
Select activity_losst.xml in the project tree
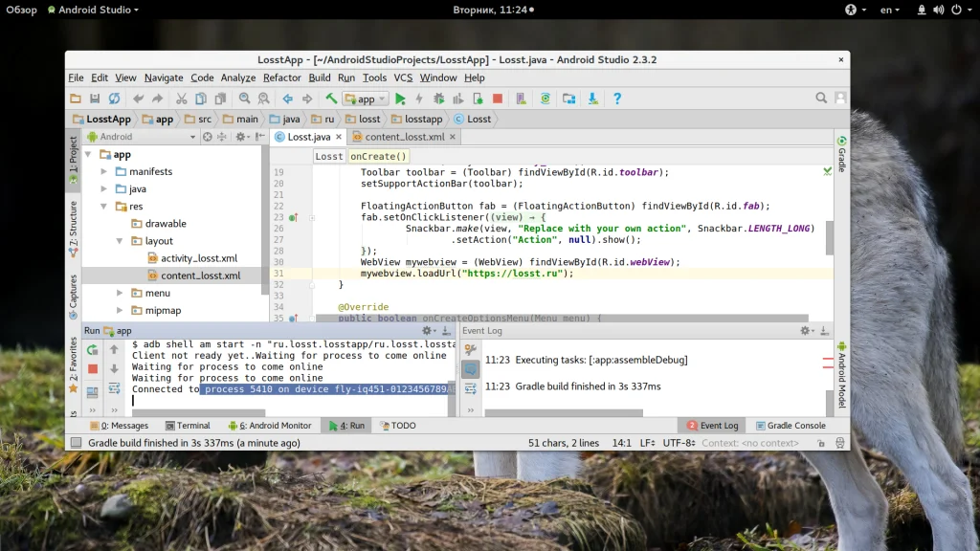pyautogui.click(x=199, y=258)
